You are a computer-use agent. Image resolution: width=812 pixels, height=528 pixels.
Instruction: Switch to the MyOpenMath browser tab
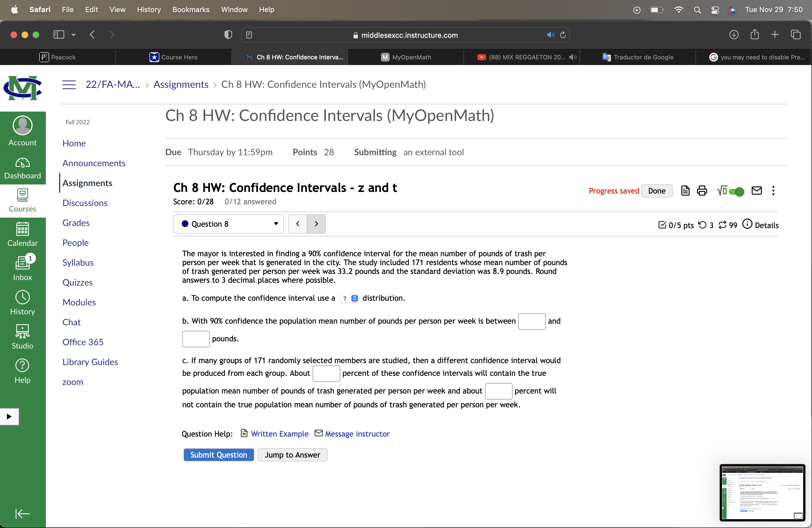[406, 57]
